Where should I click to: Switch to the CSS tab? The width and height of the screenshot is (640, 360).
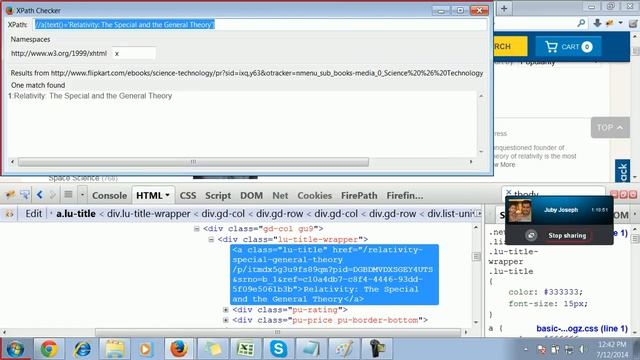click(x=188, y=196)
